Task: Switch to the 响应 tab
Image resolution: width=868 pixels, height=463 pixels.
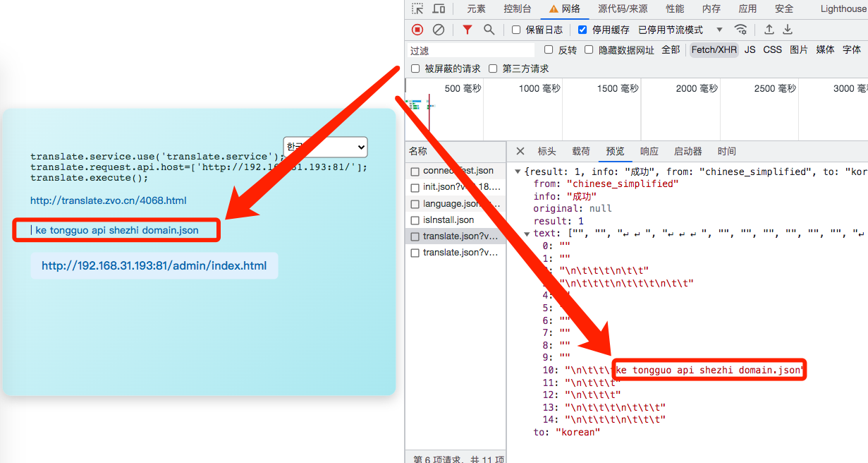Action: click(649, 151)
